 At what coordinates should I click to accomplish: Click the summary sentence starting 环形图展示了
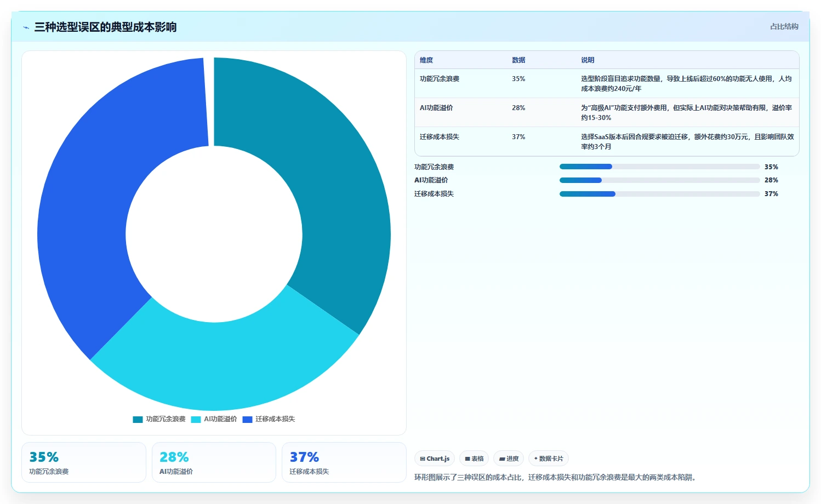(x=556, y=478)
